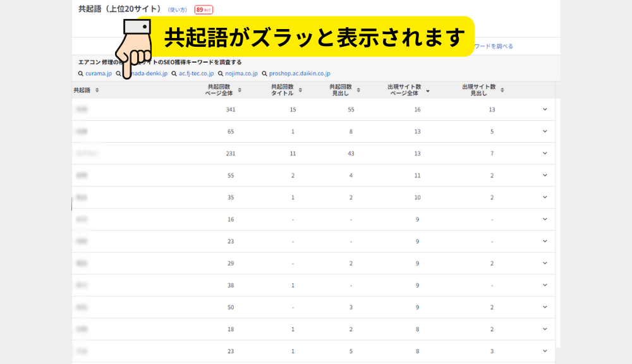This screenshot has height=364, width=632.
Task: Expand the row with 29 occurrences
Action: [x=545, y=264]
